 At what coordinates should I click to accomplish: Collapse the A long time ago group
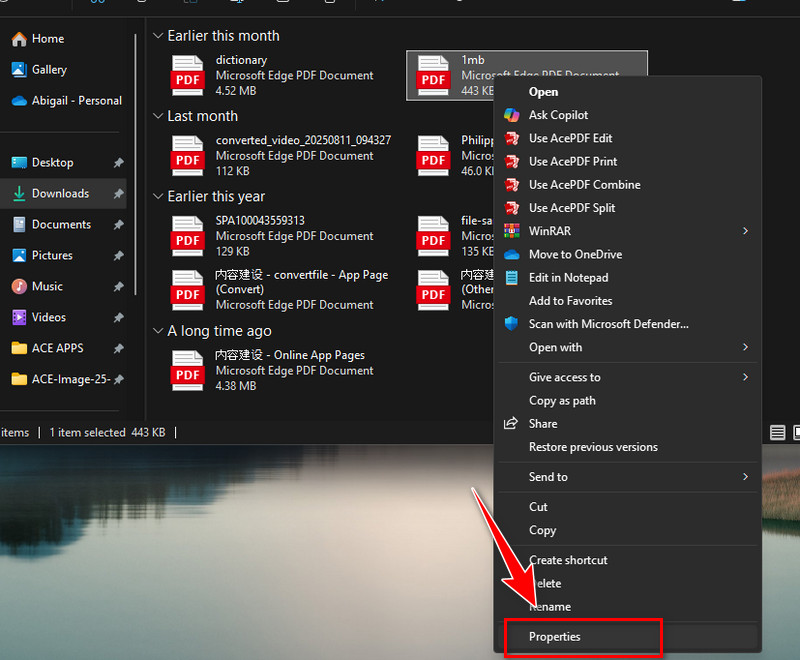(158, 331)
